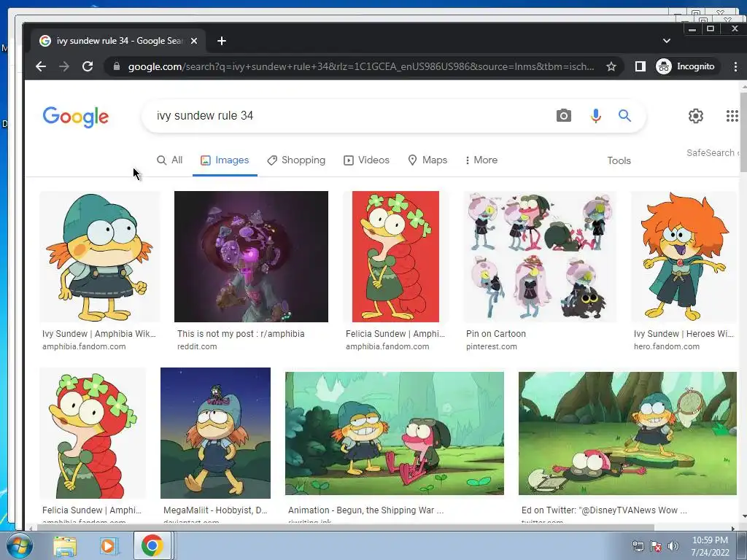
Task: Click the padlock site info icon
Action: coord(116,66)
